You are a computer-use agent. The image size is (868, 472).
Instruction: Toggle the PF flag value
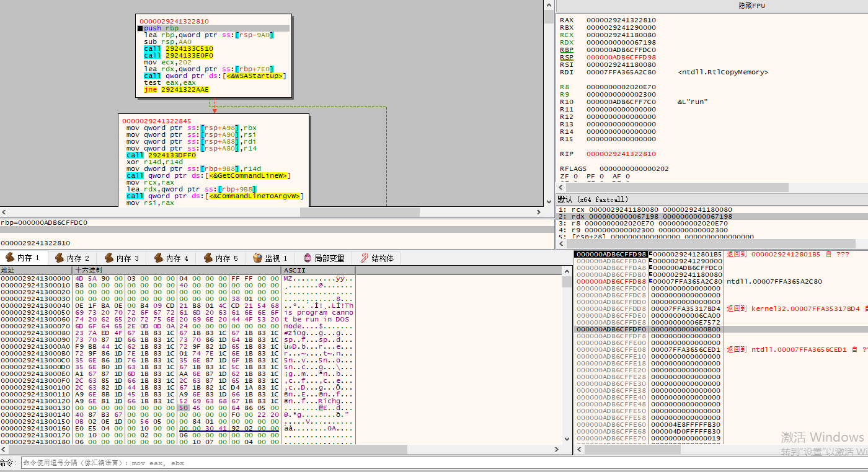600,177
